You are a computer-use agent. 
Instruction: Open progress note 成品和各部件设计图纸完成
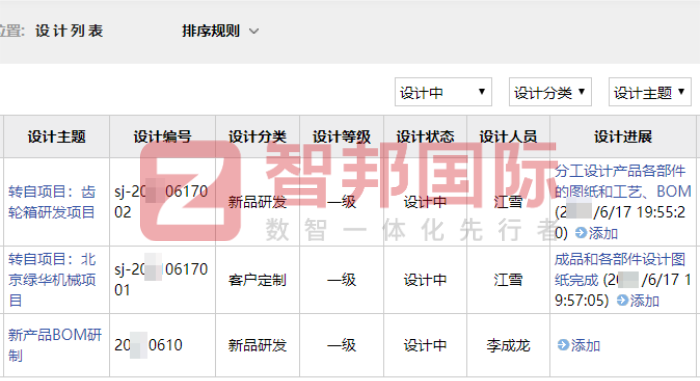click(620, 269)
